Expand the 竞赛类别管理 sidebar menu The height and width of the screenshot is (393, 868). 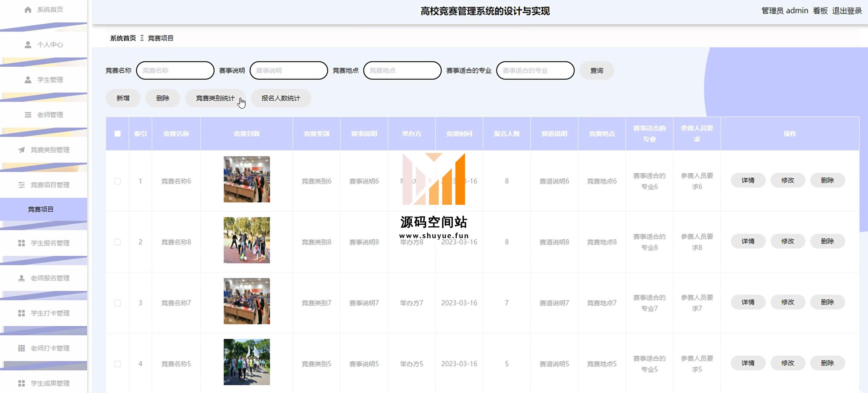pos(44,150)
